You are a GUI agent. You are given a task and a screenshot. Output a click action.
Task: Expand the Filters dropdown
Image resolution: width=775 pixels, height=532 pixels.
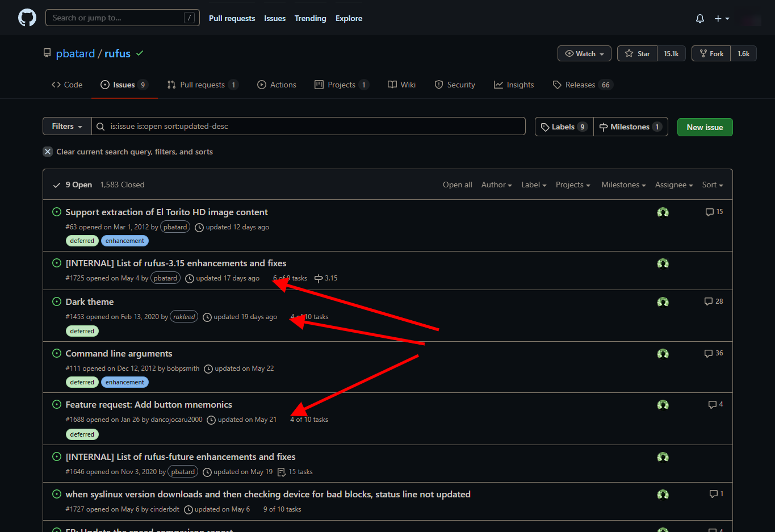point(67,126)
